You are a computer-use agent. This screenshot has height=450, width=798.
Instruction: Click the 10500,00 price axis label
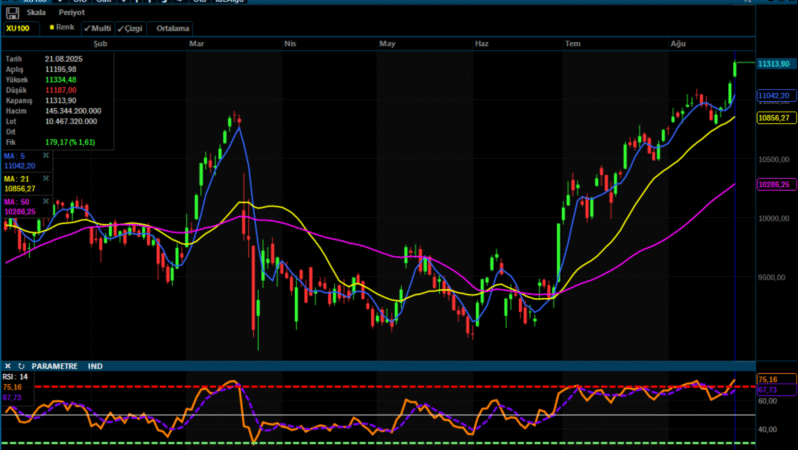coord(774,159)
